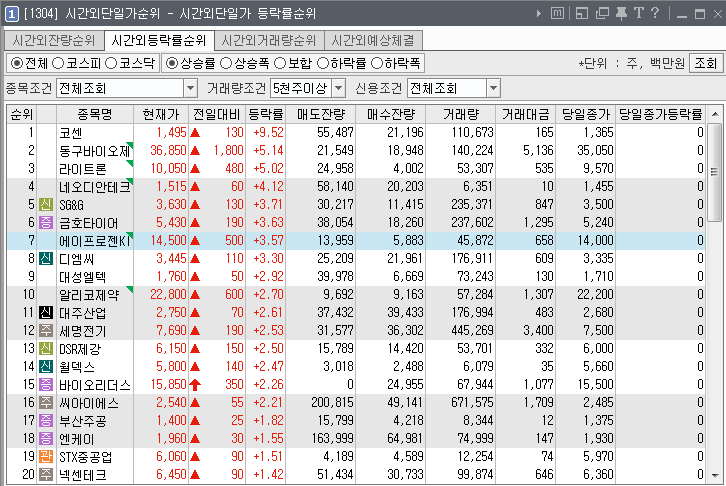Sort by the 거래대금 column header
The height and width of the screenshot is (486, 726).
[x=526, y=114]
